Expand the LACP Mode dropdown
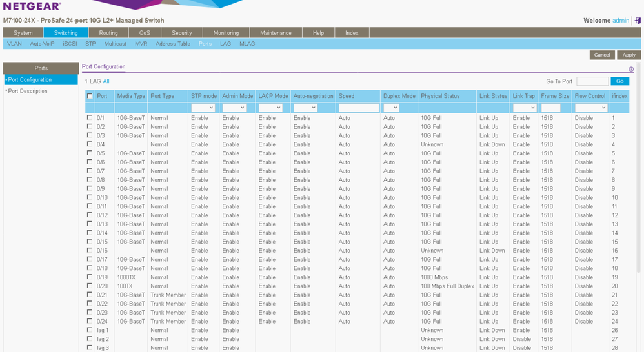This screenshot has width=644, height=352. [270, 108]
